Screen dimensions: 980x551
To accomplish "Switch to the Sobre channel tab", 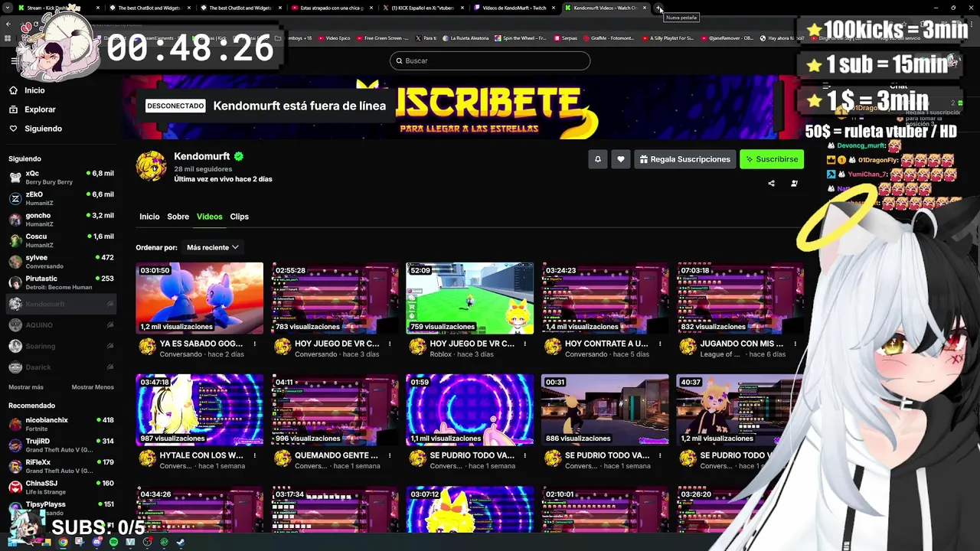I will pos(178,217).
